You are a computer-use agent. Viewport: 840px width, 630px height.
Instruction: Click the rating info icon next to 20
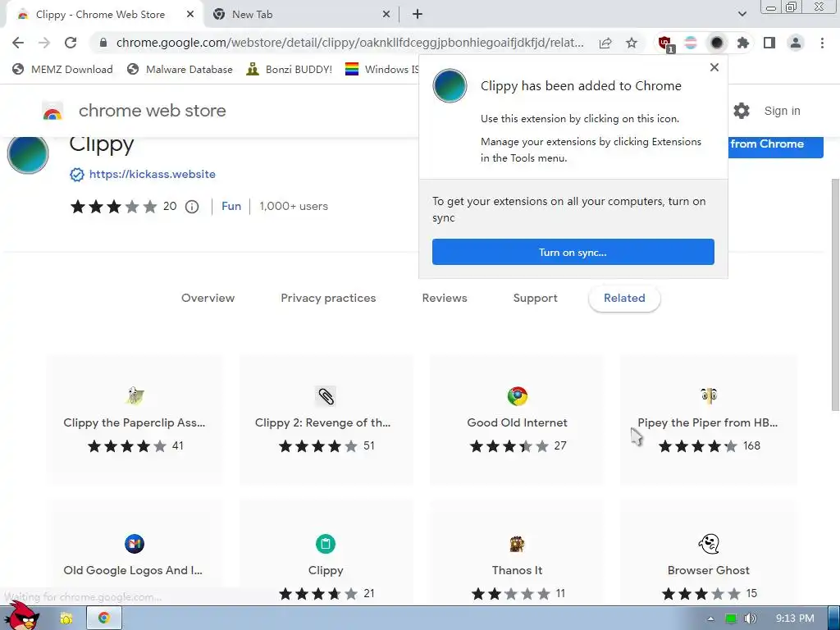(x=192, y=207)
